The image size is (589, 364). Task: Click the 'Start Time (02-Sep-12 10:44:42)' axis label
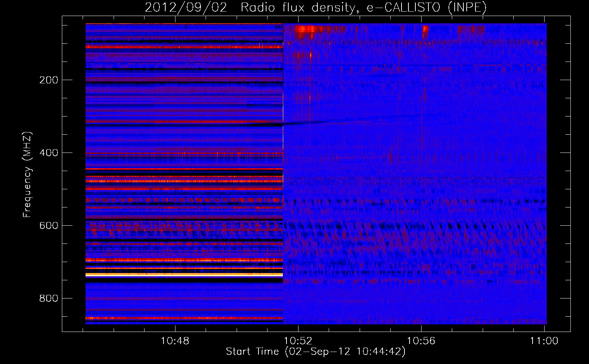(316, 352)
